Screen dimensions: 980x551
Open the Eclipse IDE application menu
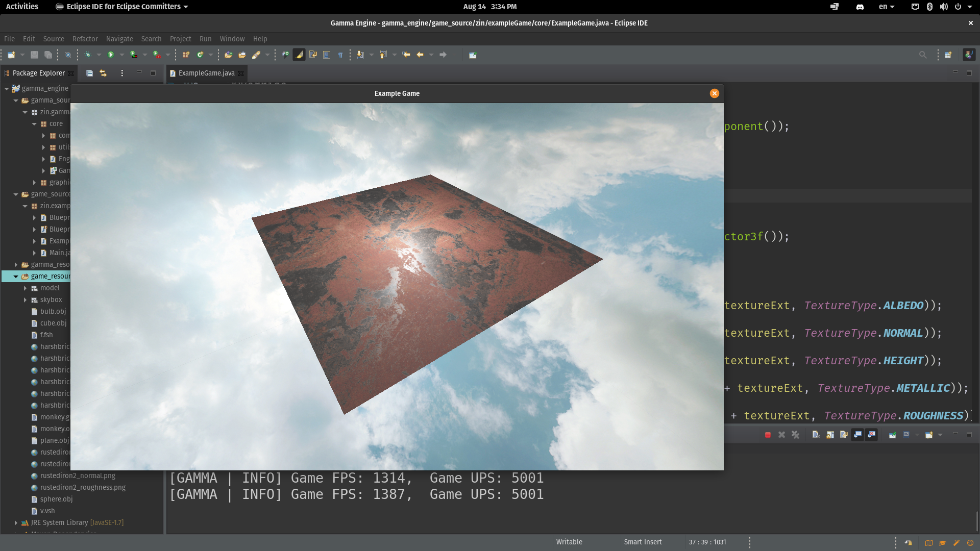tap(122, 7)
